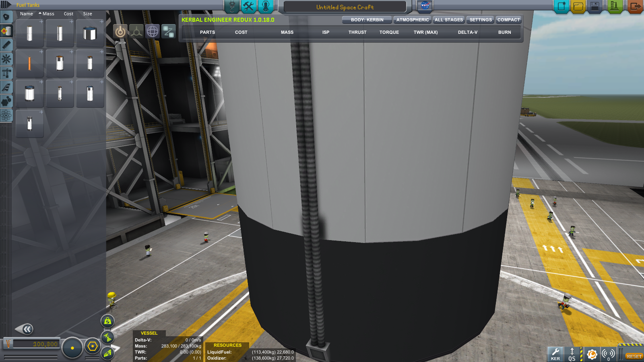Open the Command and Control category
Screen dimensions: 644x362
click(6, 59)
